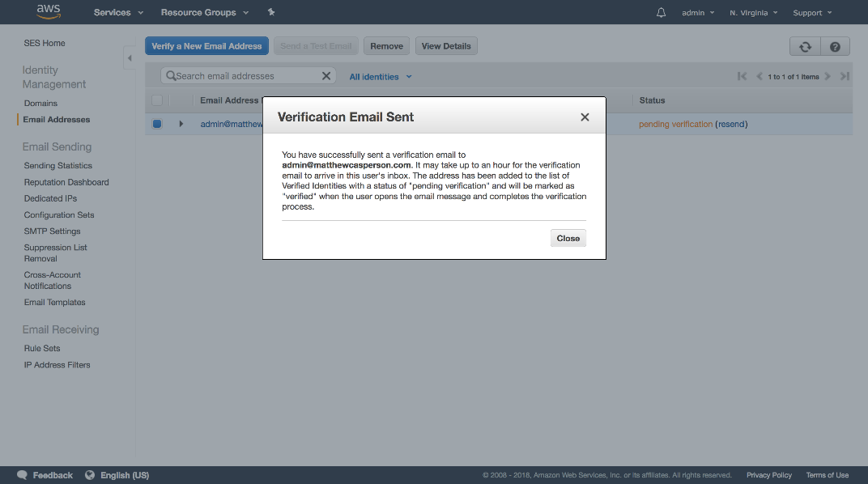Expand the admin email row details triangle
This screenshot has width=868, height=484.
(x=181, y=124)
